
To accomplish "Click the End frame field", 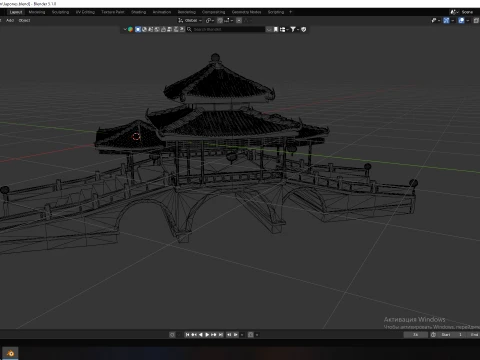I will click(473, 335).
